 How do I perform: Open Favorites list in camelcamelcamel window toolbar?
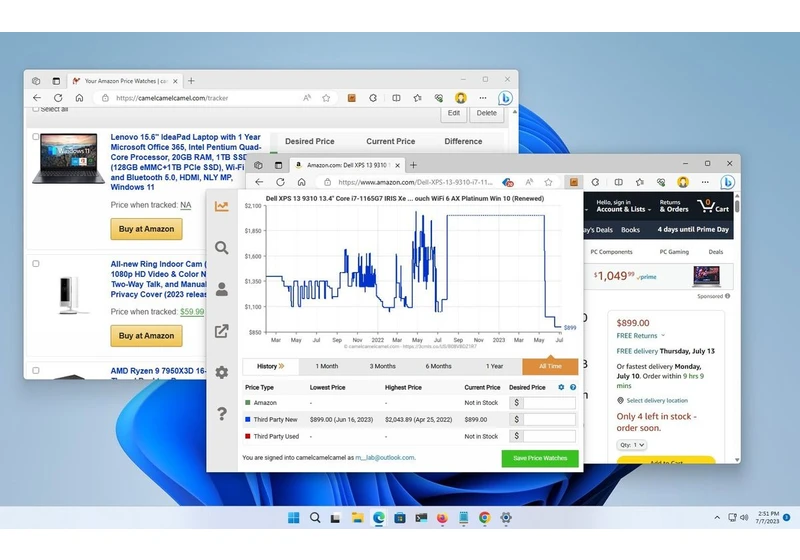pyautogui.click(x=417, y=98)
